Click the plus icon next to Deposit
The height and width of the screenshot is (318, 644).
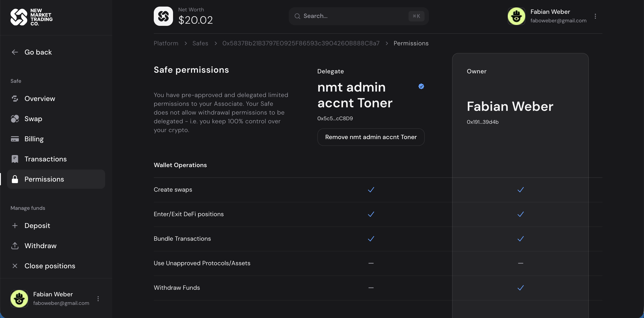(15, 226)
